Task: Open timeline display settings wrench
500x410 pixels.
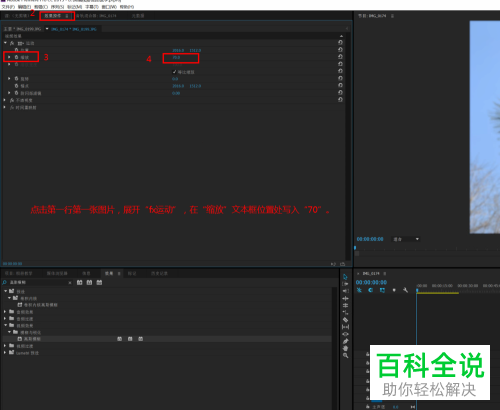Action: coord(405,290)
